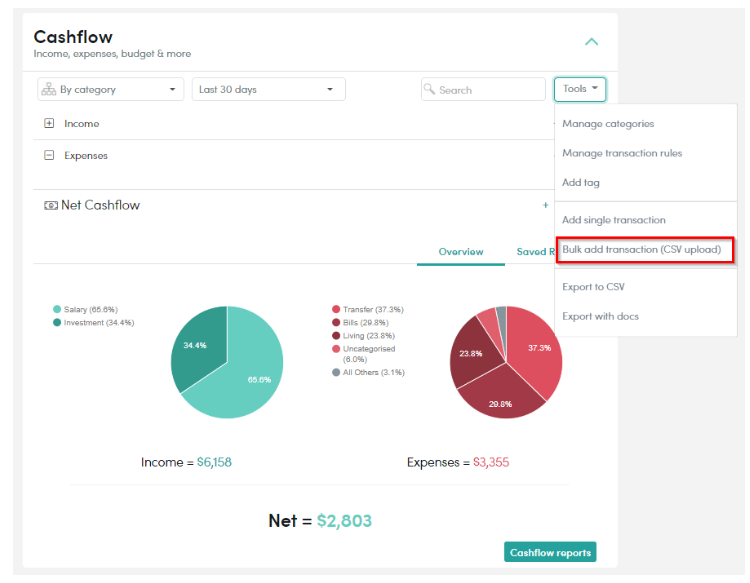
Task: Click the category hierarchy icon beside By category
Action: [x=48, y=89]
